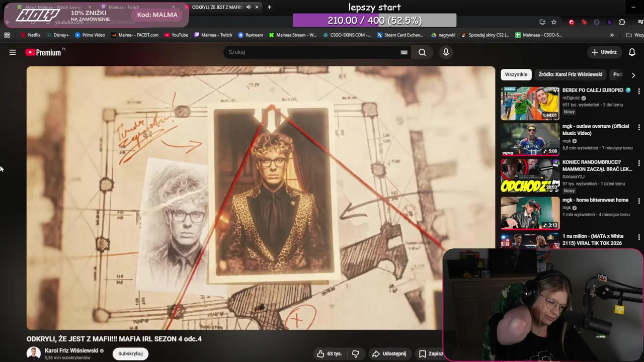Open the Malma- FACEIT.com bookmark
Screen dimensions: 644x362
134,35
